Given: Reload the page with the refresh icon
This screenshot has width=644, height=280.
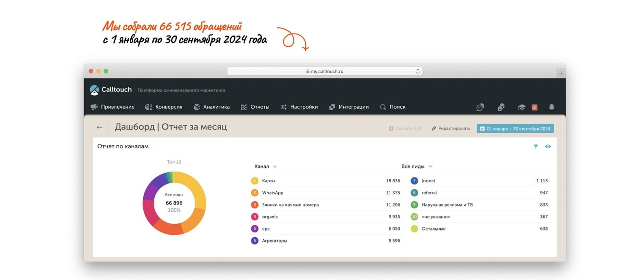Looking at the screenshot, I should [x=418, y=71].
